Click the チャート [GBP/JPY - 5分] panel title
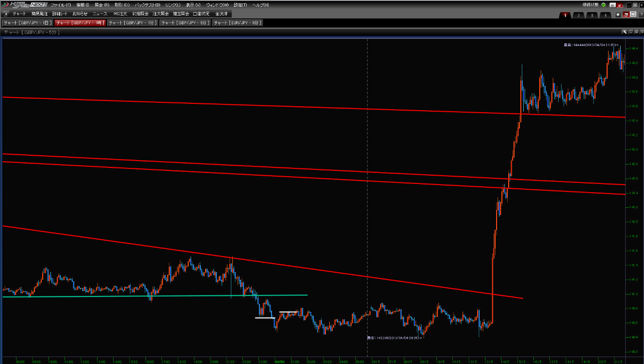644x364 pixels. tap(32, 32)
